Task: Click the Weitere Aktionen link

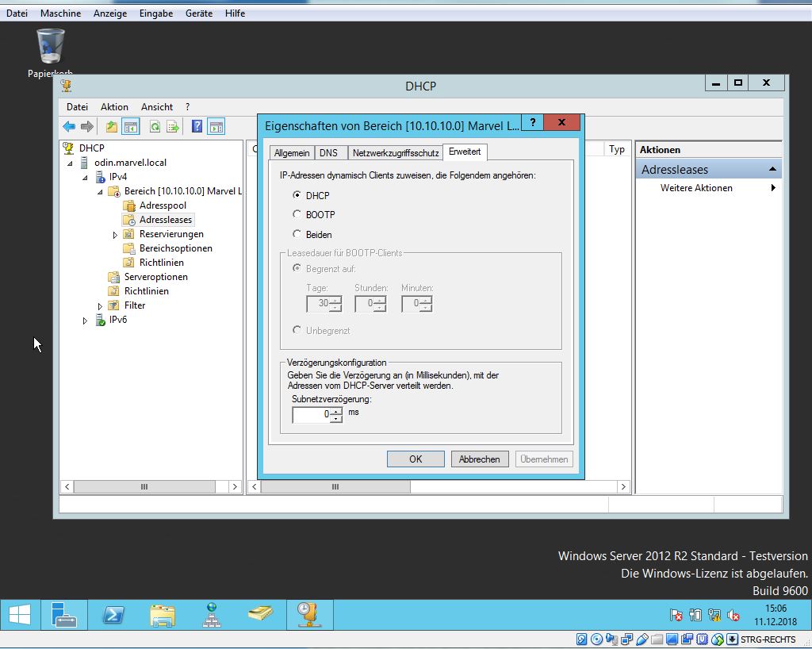Action: (x=696, y=188)
